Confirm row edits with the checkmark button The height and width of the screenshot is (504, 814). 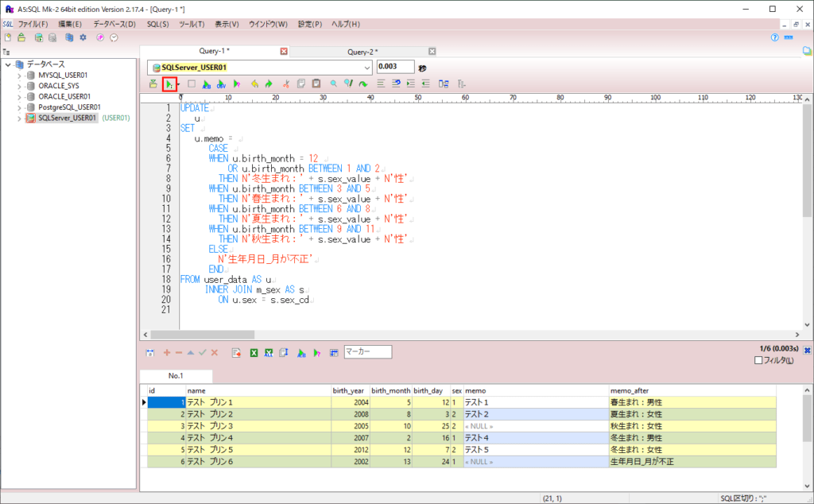point(202,352)
